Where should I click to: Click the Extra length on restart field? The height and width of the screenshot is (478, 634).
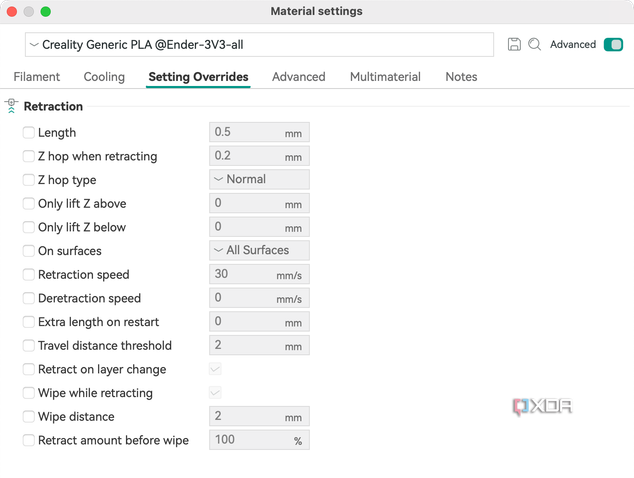259,321
